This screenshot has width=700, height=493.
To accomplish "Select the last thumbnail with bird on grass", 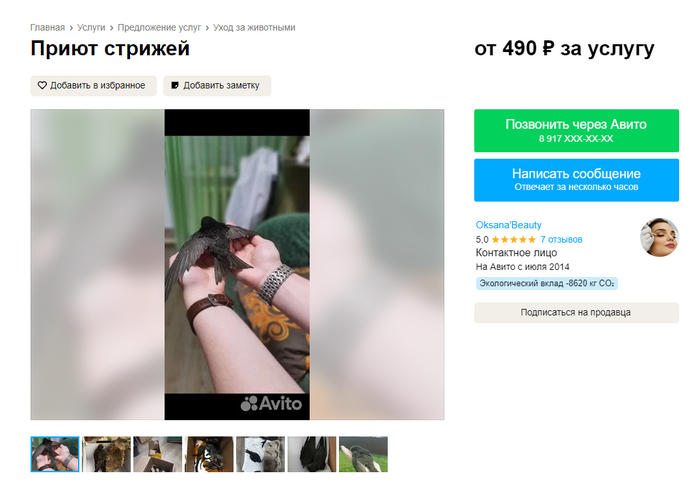I will point(363,454).
